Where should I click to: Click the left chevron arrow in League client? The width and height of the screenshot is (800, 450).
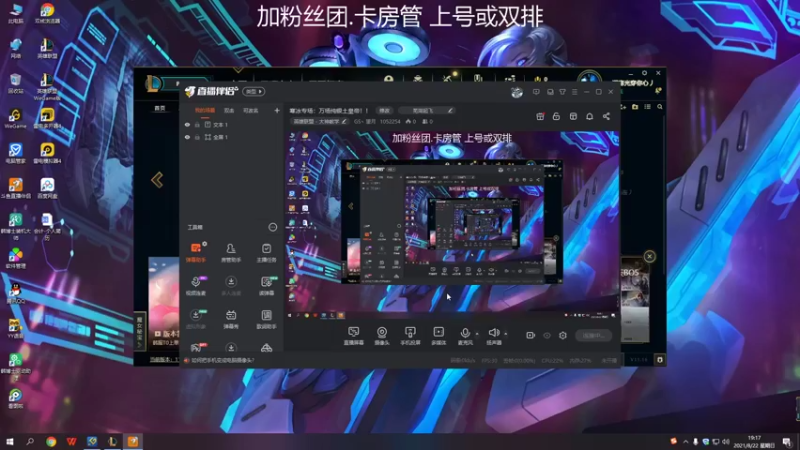pos(157,180)
